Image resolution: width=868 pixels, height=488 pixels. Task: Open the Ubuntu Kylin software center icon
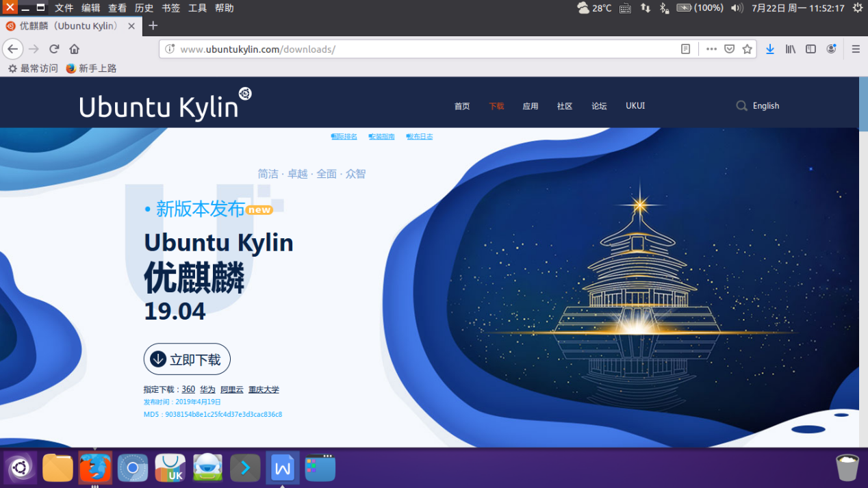[x=170, y=468]
